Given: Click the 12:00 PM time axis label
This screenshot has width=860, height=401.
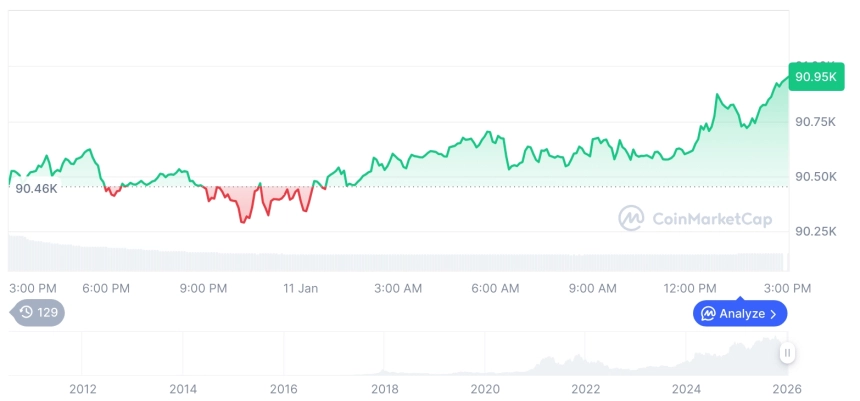Looking at the screenshot, I should tap(691, 288).
